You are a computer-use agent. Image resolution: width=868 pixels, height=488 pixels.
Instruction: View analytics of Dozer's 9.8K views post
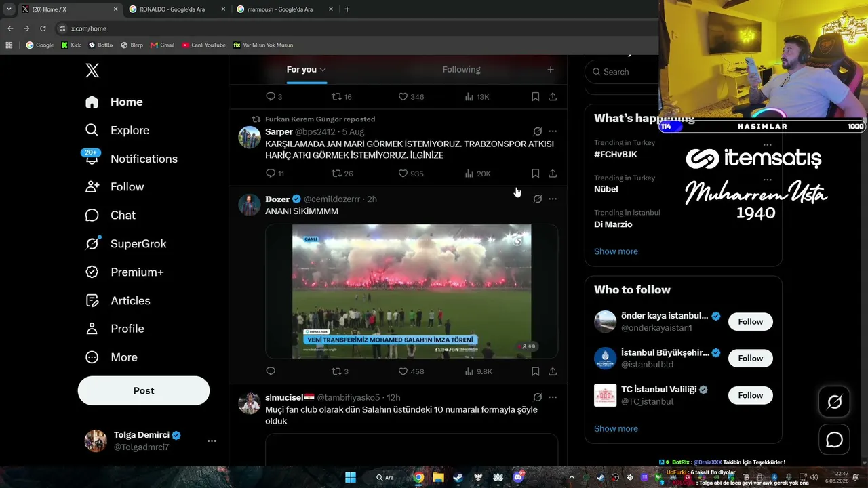click(478, 371)
